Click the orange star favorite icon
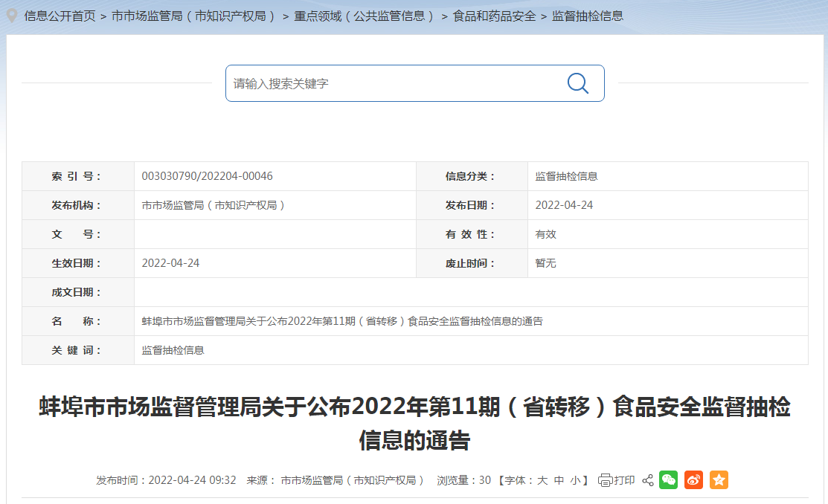Viewport: 828px width, 504px height. coord(719,479)
